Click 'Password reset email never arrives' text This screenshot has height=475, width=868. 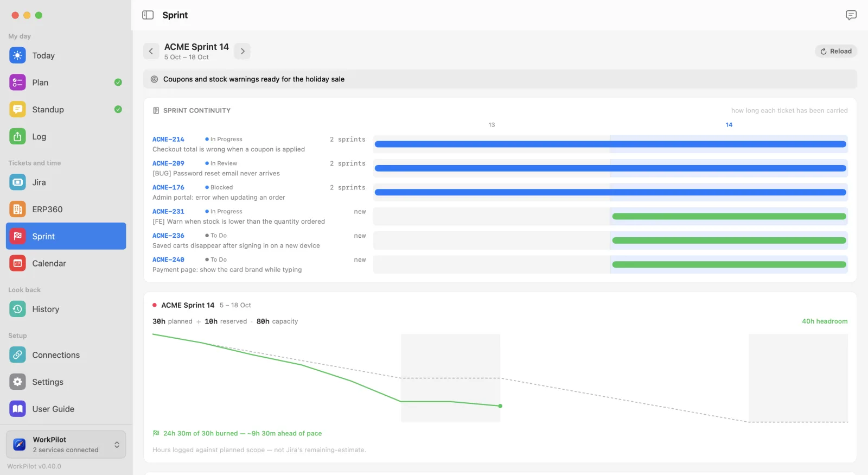(x=227, y=174)
